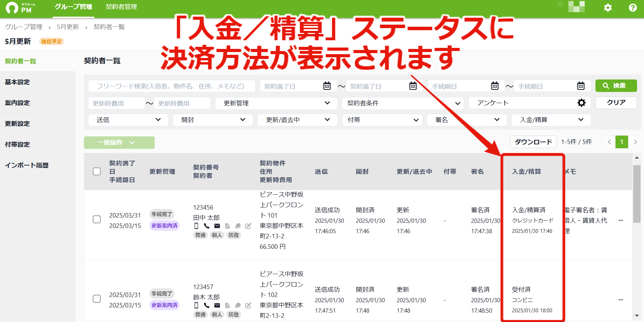
Task: Switch to 契約者管理 top tab
Action: pyautogui.click(x=121, y=7)
